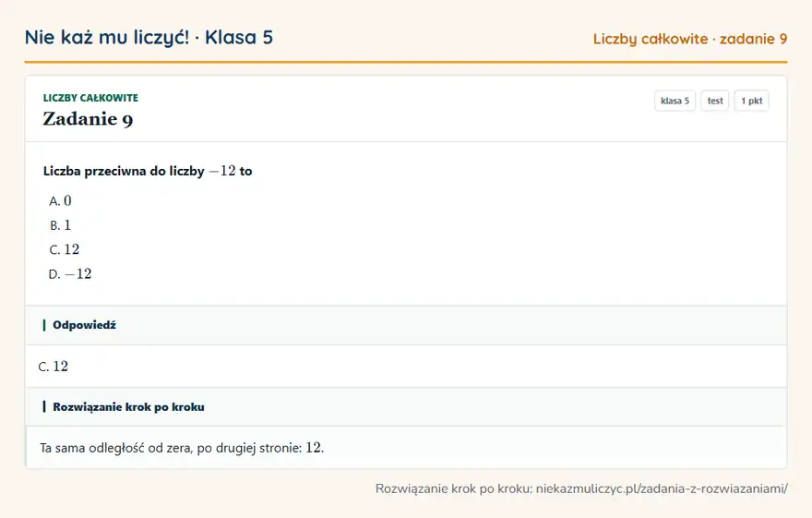
Task: Click the question text 'Liczba przeciwna do liczby'
Action: click(124, 171)
